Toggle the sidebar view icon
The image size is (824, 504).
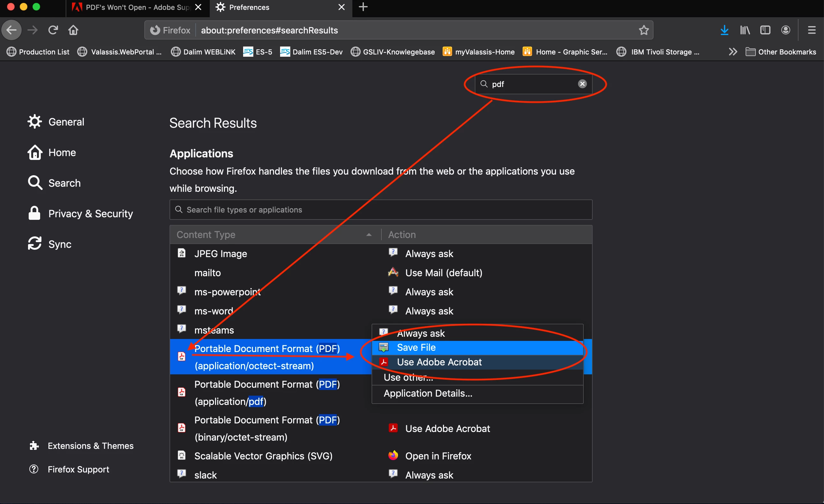(x=765, y=30)
